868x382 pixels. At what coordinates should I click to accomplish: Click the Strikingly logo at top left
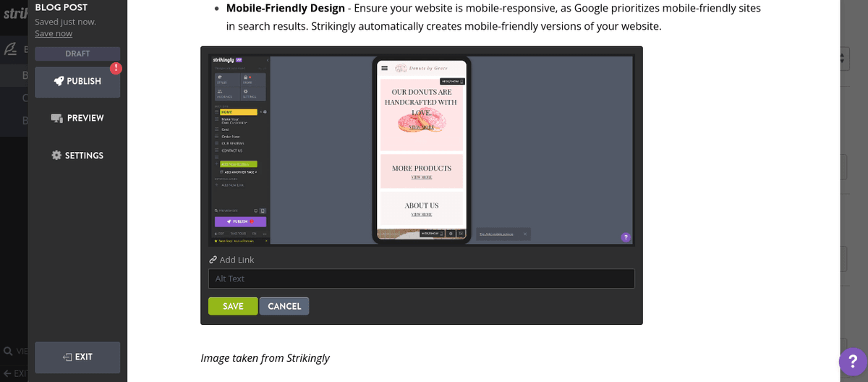(x=14, y=13)
